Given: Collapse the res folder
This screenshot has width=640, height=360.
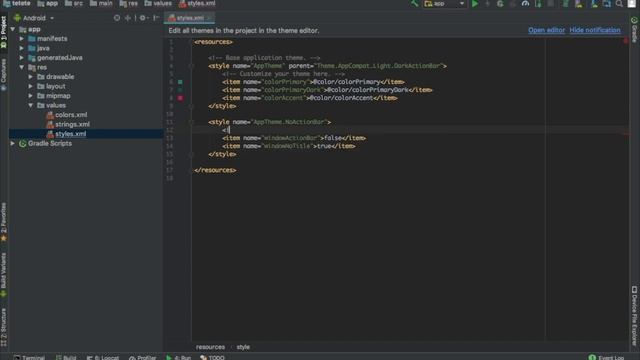Looking at the screenshot, I should [x=22, y=67].
